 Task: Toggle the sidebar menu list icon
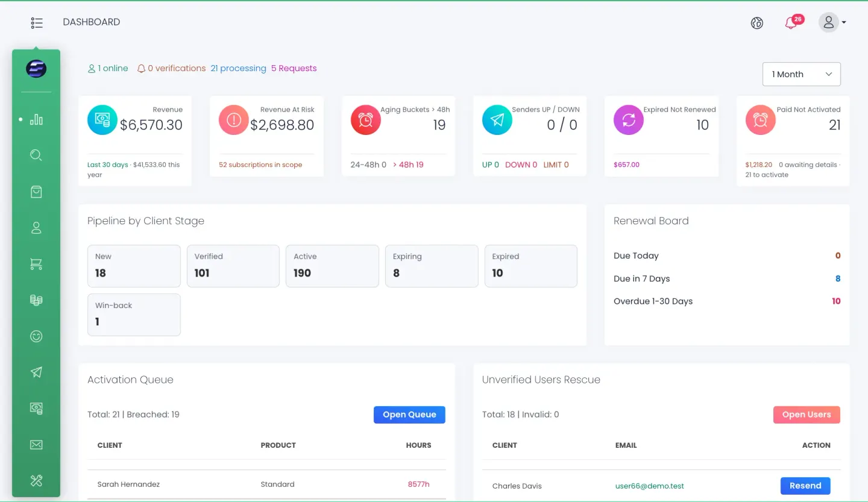click(x=37, y=23)
